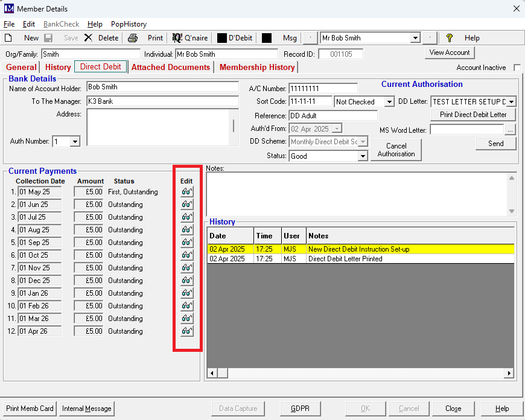525x420 pixels.
Task: Switch to the Membership History tab
Action: (257, 67)
